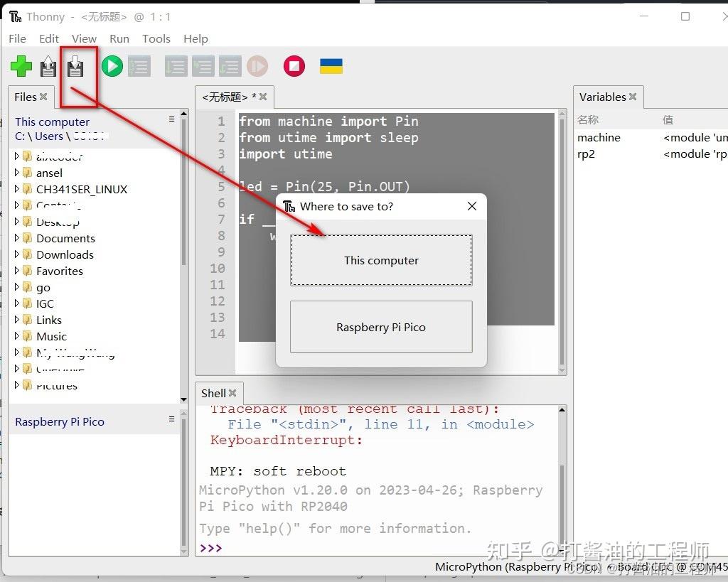Screen dimensions: 728x582
Task: Click the This computer path link
Action: (52, 122)
